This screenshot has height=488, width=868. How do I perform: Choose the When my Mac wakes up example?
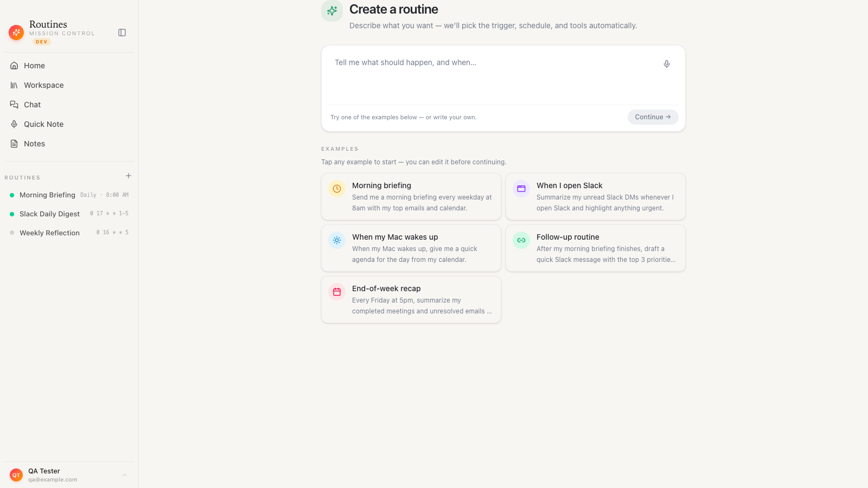click(x=411, y=248)
